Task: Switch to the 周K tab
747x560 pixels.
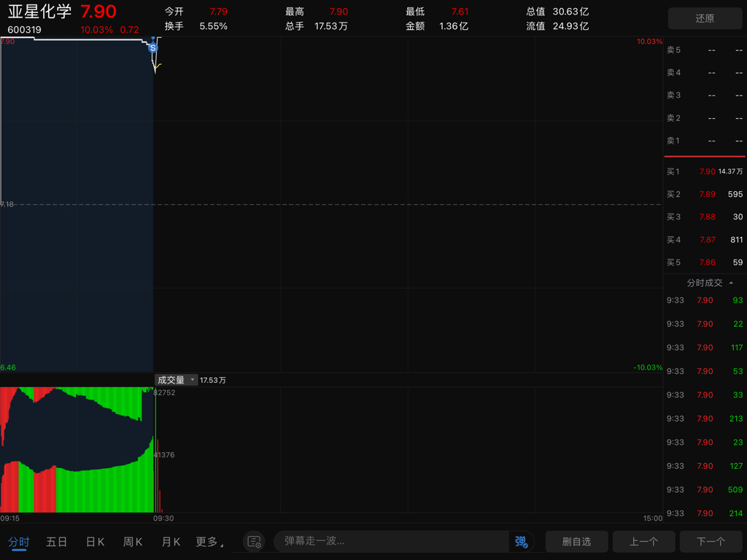Action: [133, 542]
